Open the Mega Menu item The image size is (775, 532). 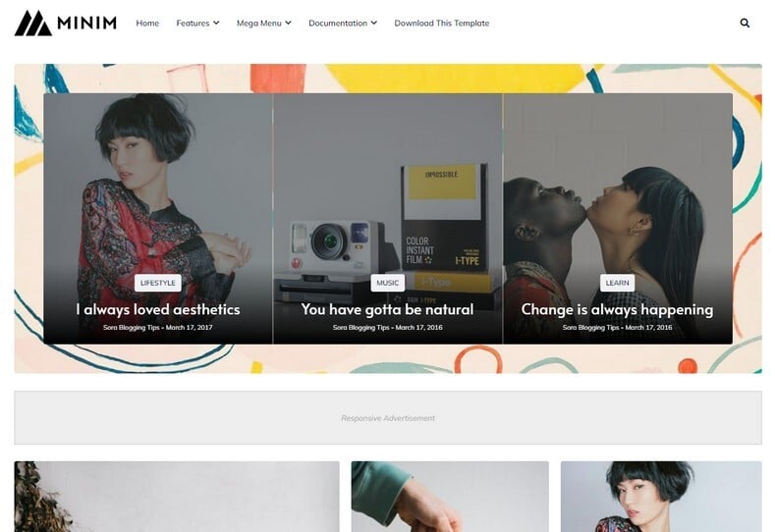(259, 24)
